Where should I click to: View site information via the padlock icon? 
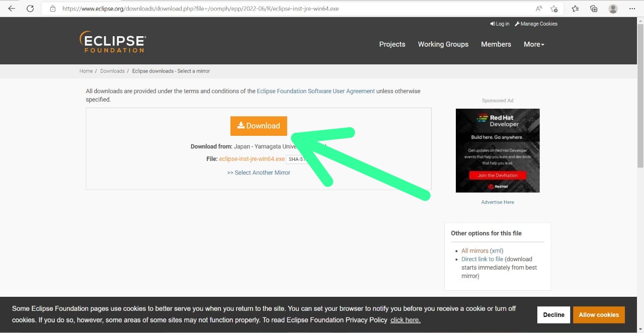pyautogui.click(x=52, y=9)
